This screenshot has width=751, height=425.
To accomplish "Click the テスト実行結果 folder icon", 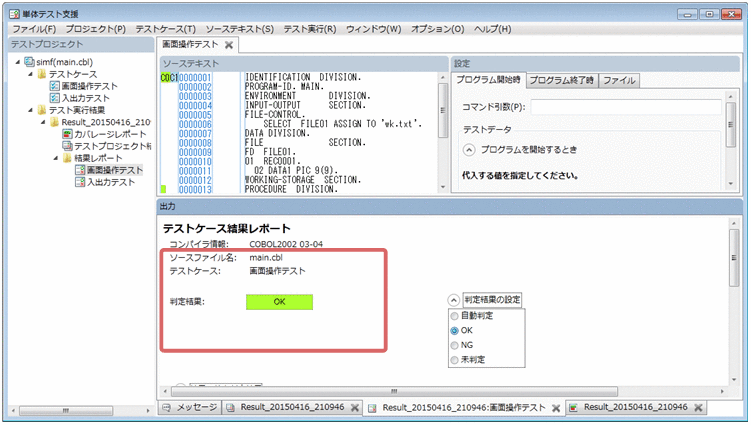I will (42, 110).
